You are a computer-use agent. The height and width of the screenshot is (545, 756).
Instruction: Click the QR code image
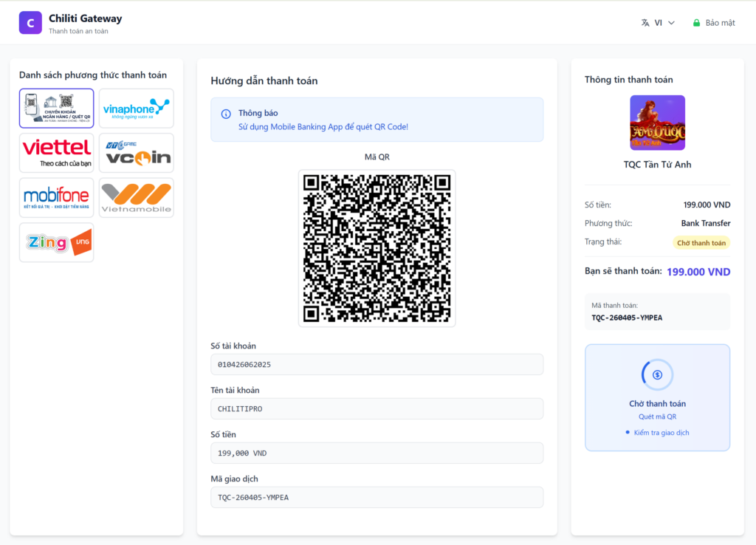click(x=377, y=248)
